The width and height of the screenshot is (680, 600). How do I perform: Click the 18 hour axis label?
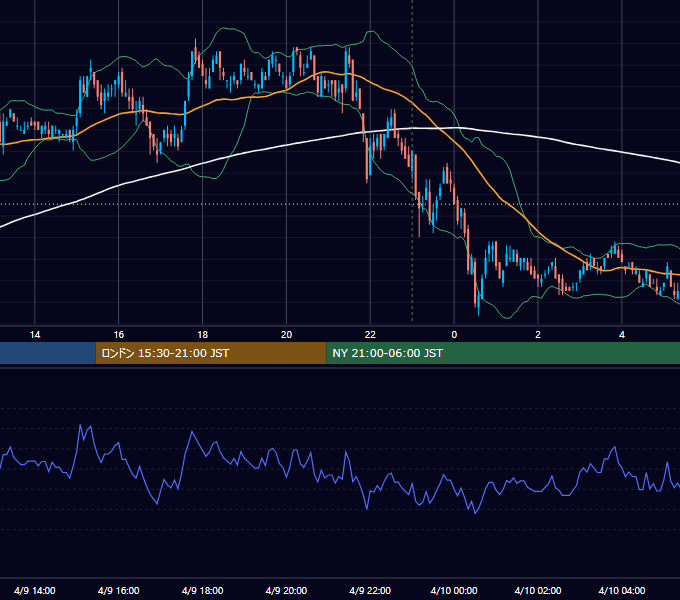click(203, 335)
